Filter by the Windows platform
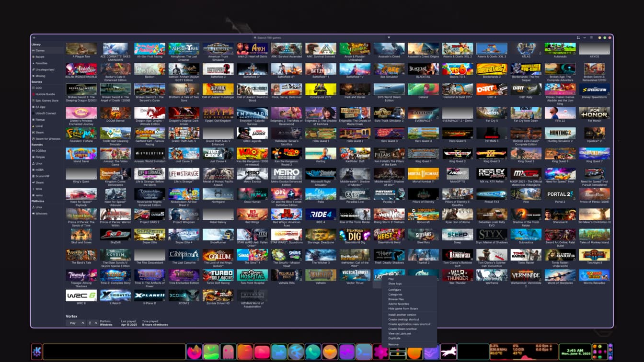The width and height of the screenshot is (644, 362). click(46, 214)
